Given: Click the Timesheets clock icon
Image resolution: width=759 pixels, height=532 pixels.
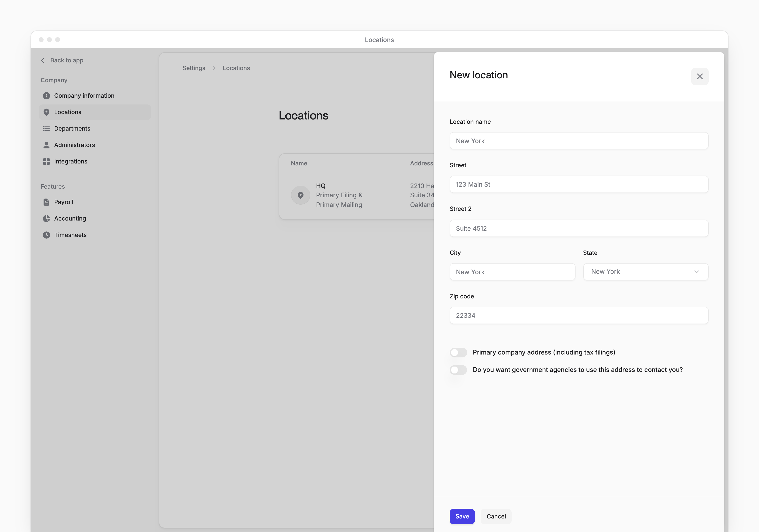Looking at the screenshot, I should pyautogui.click(x=46, y=235).
